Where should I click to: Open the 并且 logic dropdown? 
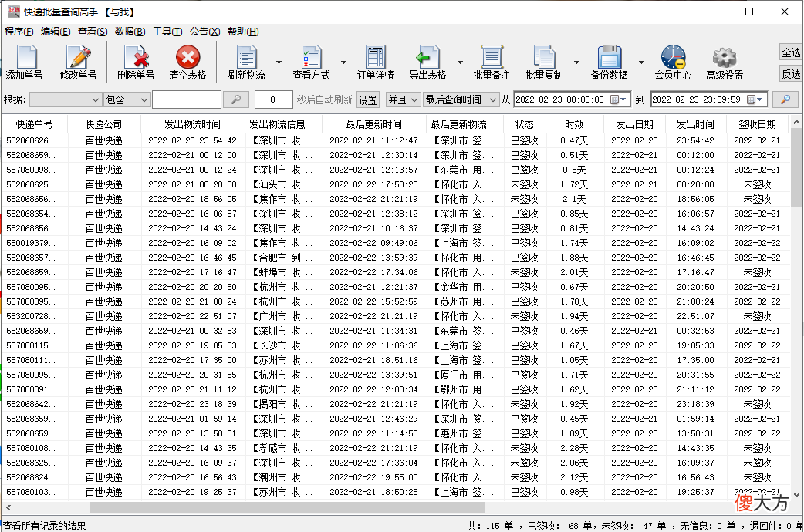click(404, 99)
